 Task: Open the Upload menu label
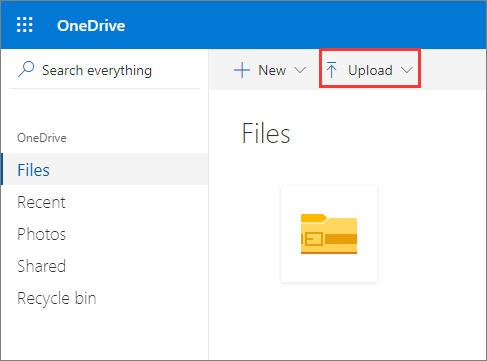pos(370,70)
